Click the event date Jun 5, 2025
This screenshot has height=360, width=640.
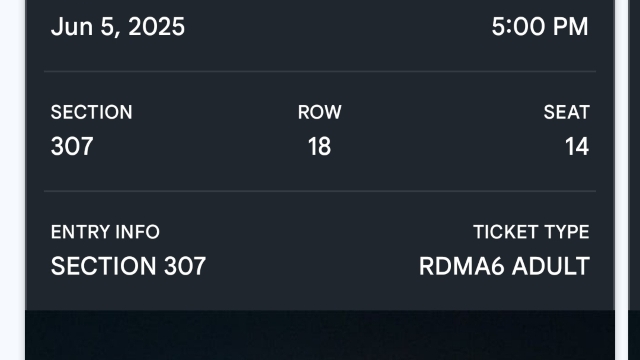(118, 27)
